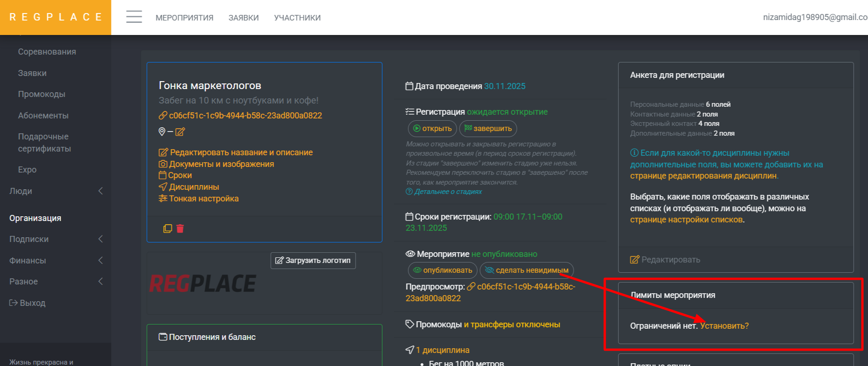Select Абонементы in sidebar
This screenshot has height=366, width=868.
(43, 116)
